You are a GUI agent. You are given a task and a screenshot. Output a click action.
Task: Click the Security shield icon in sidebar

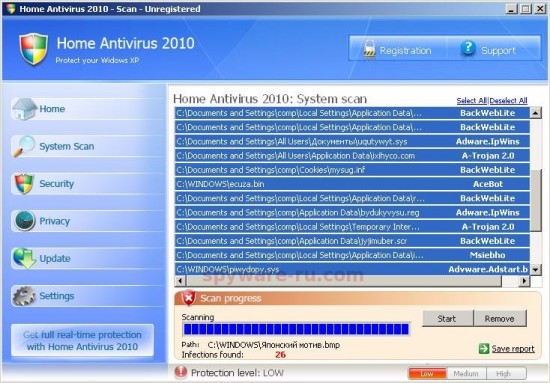pos(24,183)
